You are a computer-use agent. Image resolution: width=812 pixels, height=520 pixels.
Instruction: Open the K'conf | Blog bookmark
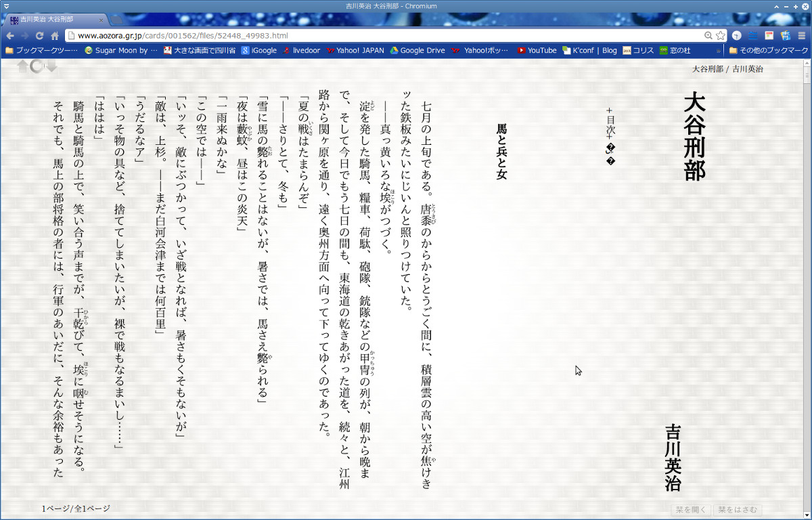(589, 50)
